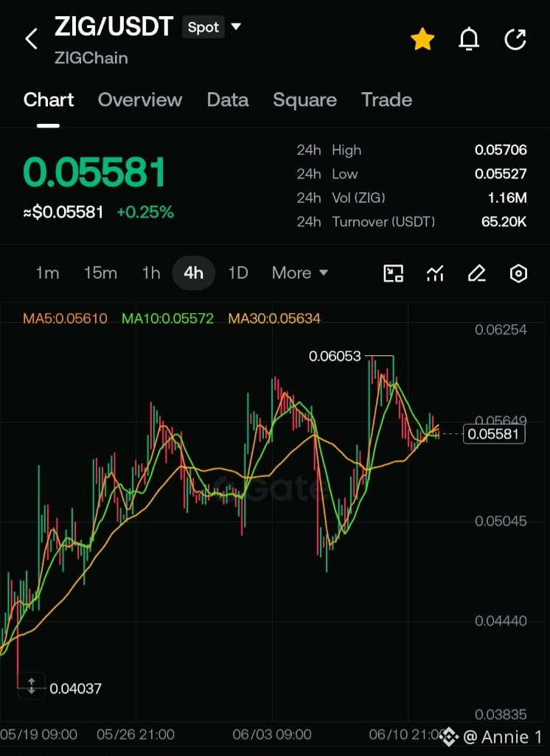Expand the More timeframes dropdown
Viewport: 550px width, 756px height.
[299, 273]
